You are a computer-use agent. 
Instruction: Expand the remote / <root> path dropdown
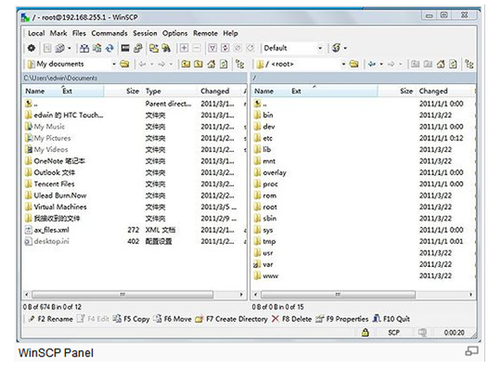(x=343, y=64)
